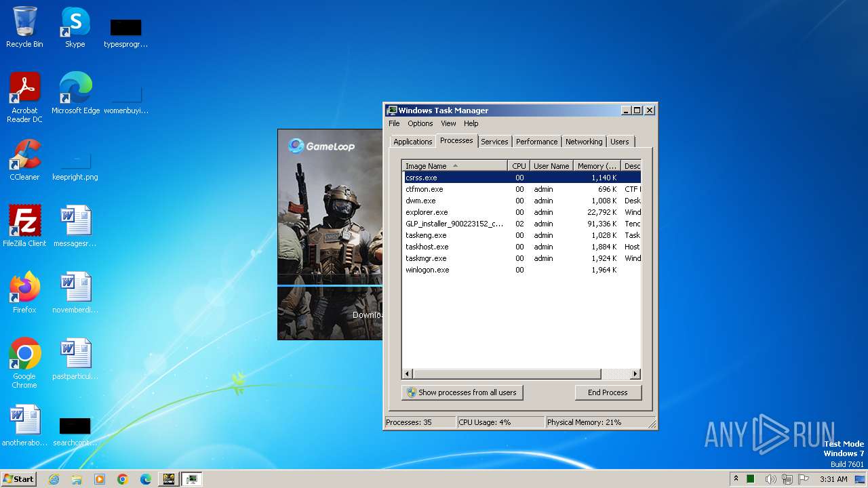The width and height of the screenshot is (868, 488).
Task: Open the View menu in Task Manager
Action: click(x=448, y=123)
